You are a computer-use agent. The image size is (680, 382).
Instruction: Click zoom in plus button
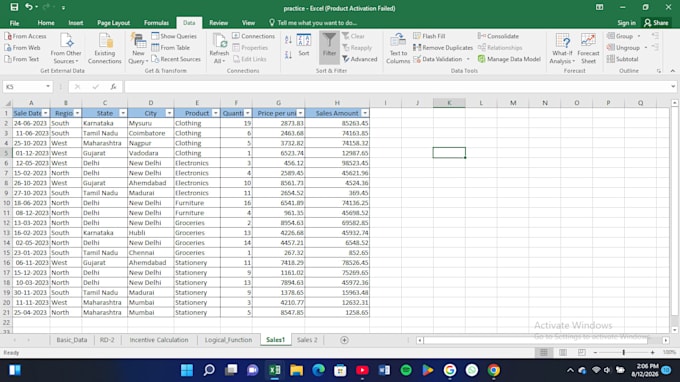pos(652,353)
